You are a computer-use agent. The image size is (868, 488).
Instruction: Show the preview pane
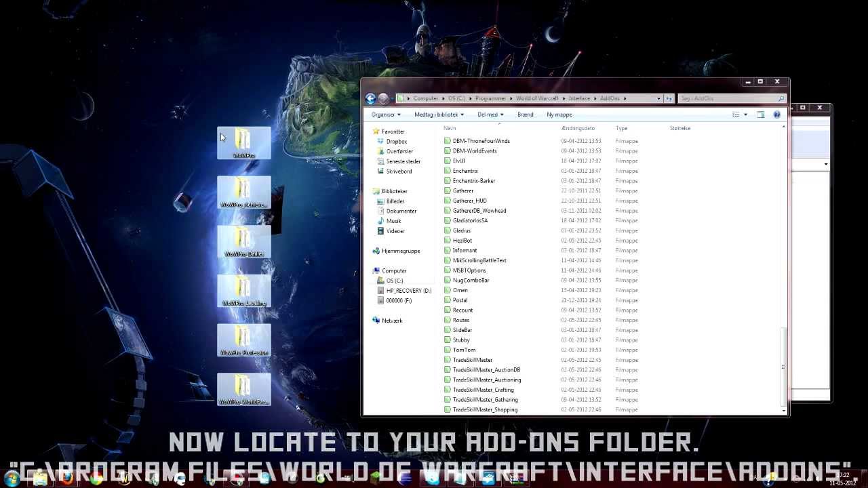pos(761,115)
